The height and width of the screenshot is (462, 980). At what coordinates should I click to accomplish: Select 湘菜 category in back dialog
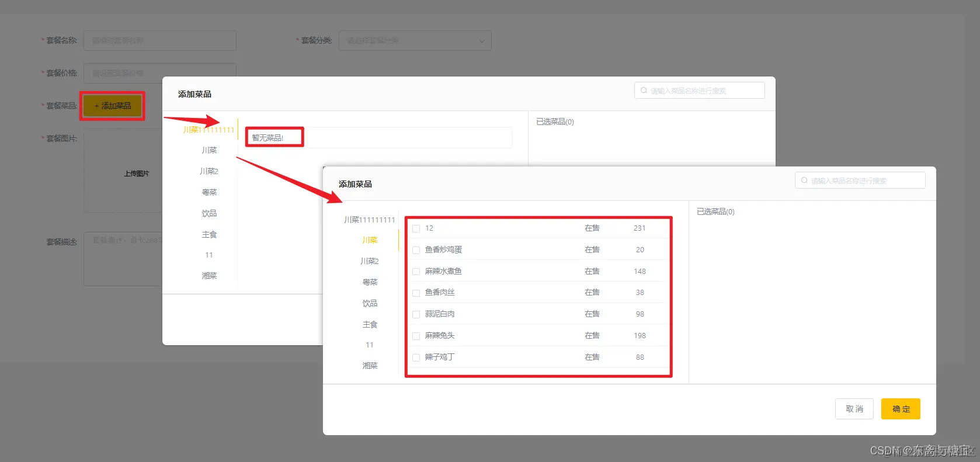coord(209,276)
